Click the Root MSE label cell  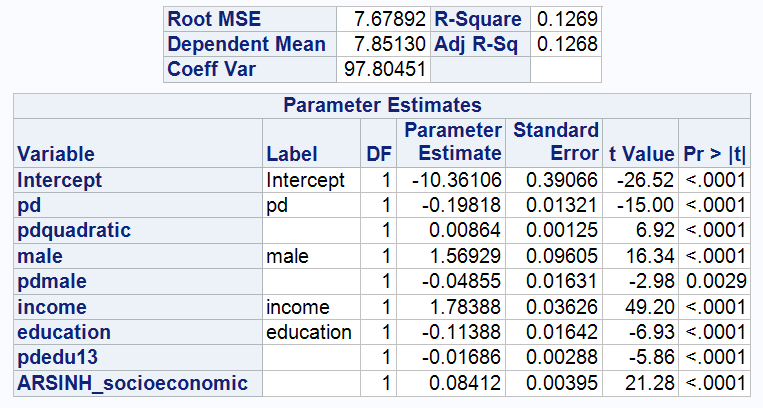249,19
